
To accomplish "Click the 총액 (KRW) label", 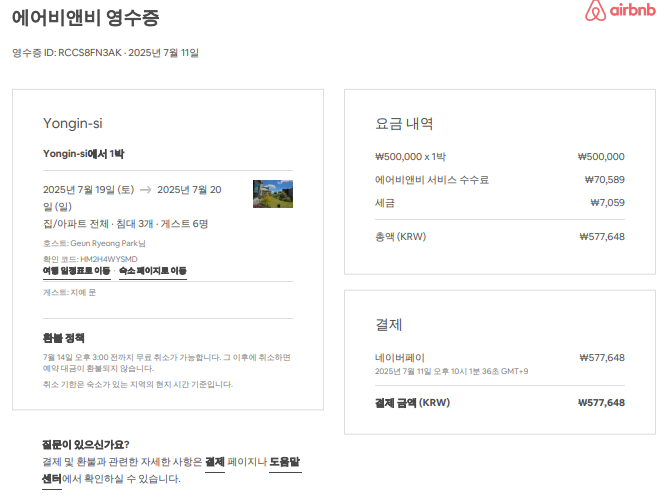I will pos(401,237).
